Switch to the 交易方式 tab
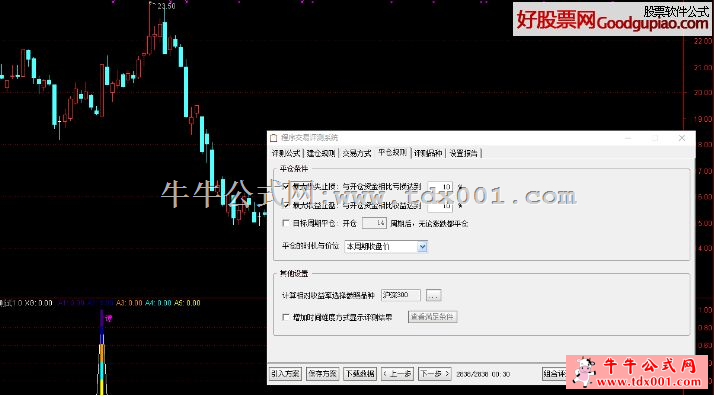This screenshot has width=714, height=395. (x=357, y=153)
